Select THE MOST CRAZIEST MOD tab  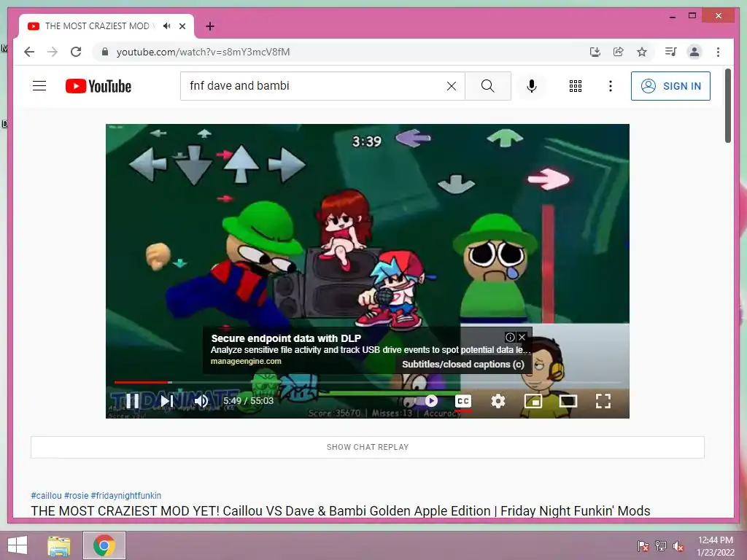(97, 26)
